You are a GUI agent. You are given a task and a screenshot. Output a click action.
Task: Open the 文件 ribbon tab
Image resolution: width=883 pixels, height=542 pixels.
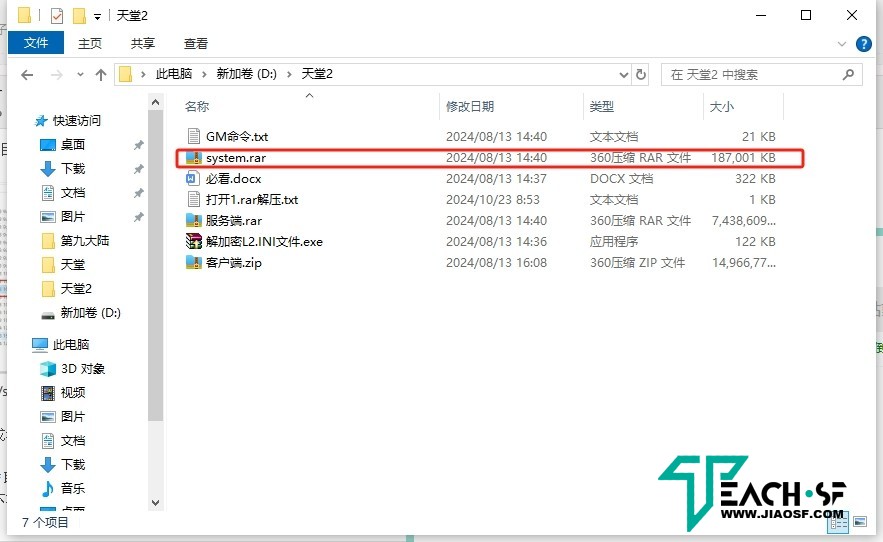[36, 43]
